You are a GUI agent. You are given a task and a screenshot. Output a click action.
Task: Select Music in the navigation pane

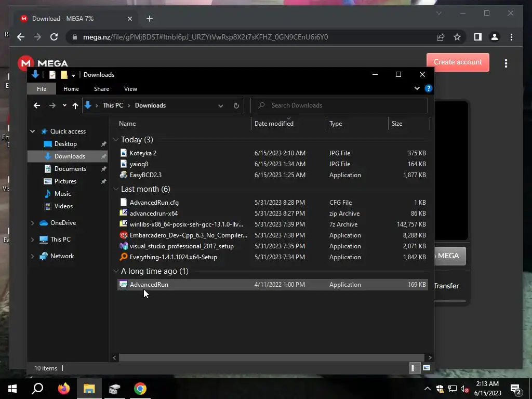point(62,194)
